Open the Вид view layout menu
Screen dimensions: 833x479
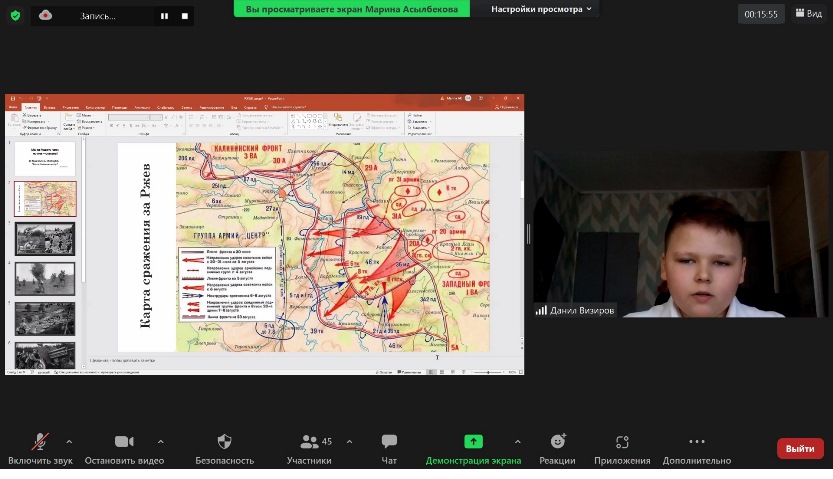[x=808, y=14]
